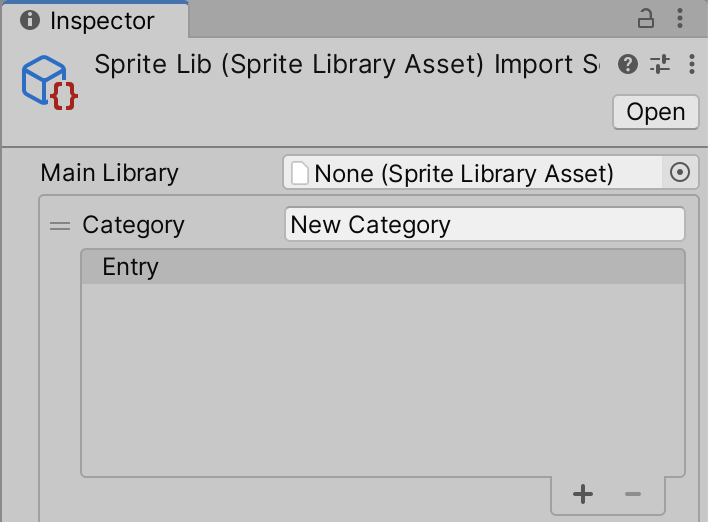Click the Entry list header
The width and height of the screenshot is (708, 522).
[382, 267]
